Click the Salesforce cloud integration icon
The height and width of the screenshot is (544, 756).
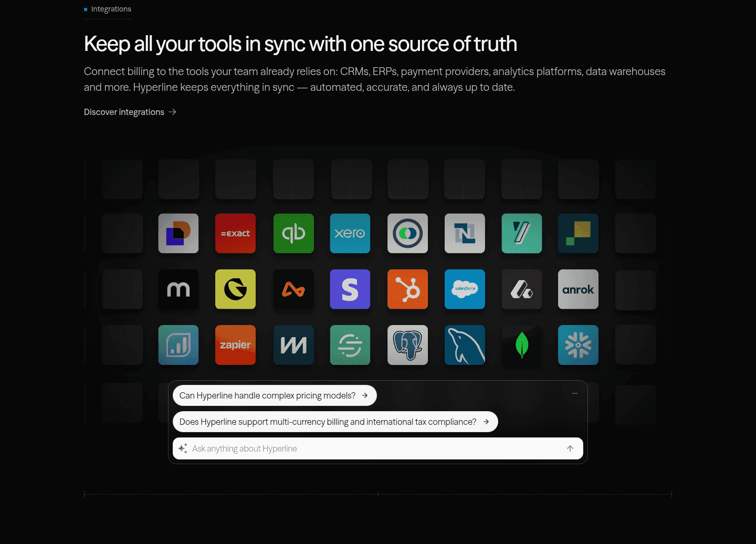(x=465, y=289)
